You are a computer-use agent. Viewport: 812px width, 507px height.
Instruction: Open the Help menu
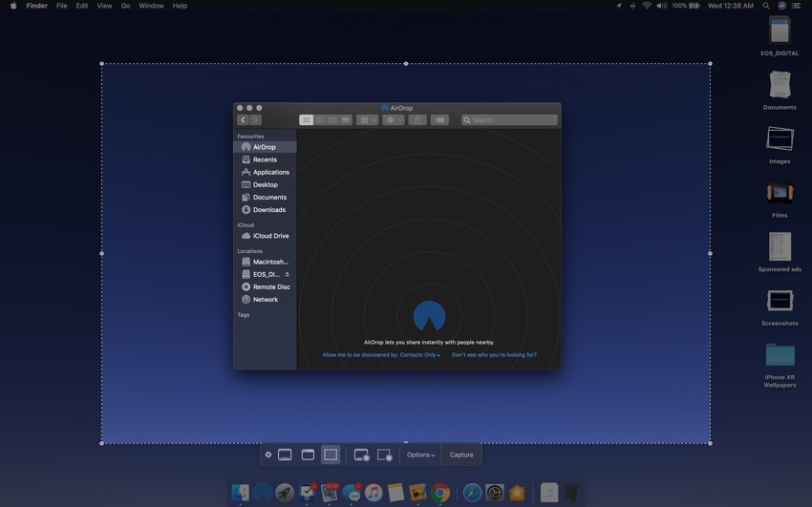[180, 6]
